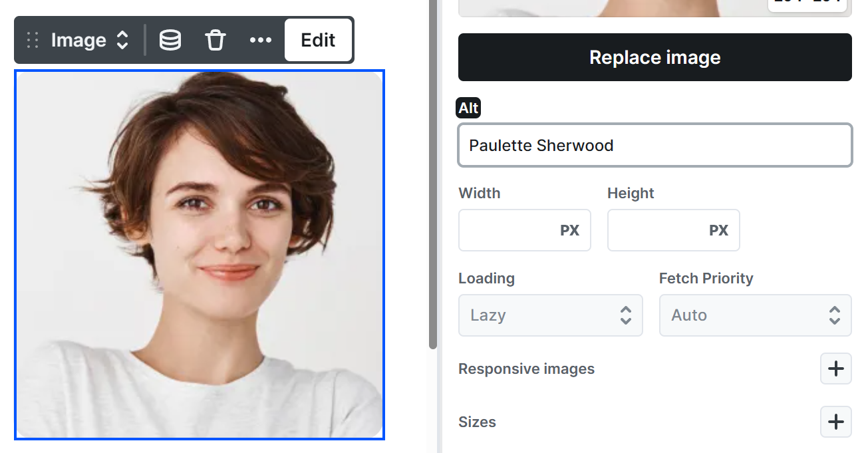The image size is (868, 453).
Task: Open the Loading dropdown set to Lazy
Action: [550, 315]
